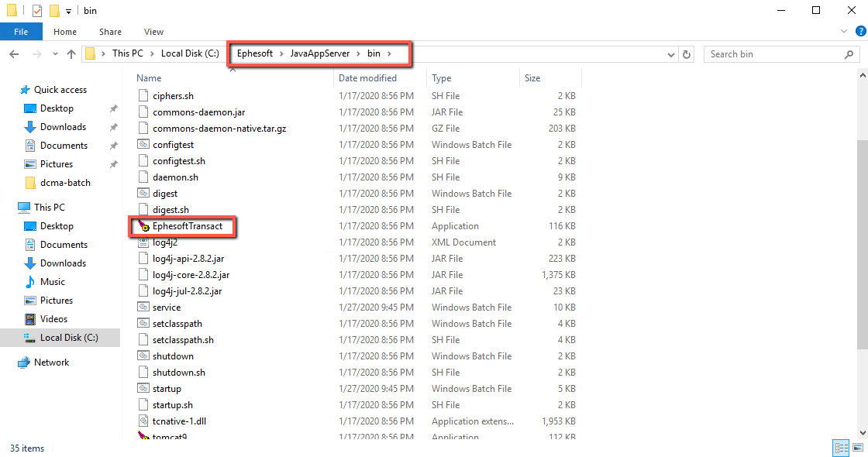
Task: Select the tcnative-1.dll file icon
Action: [x=143, y=421]
